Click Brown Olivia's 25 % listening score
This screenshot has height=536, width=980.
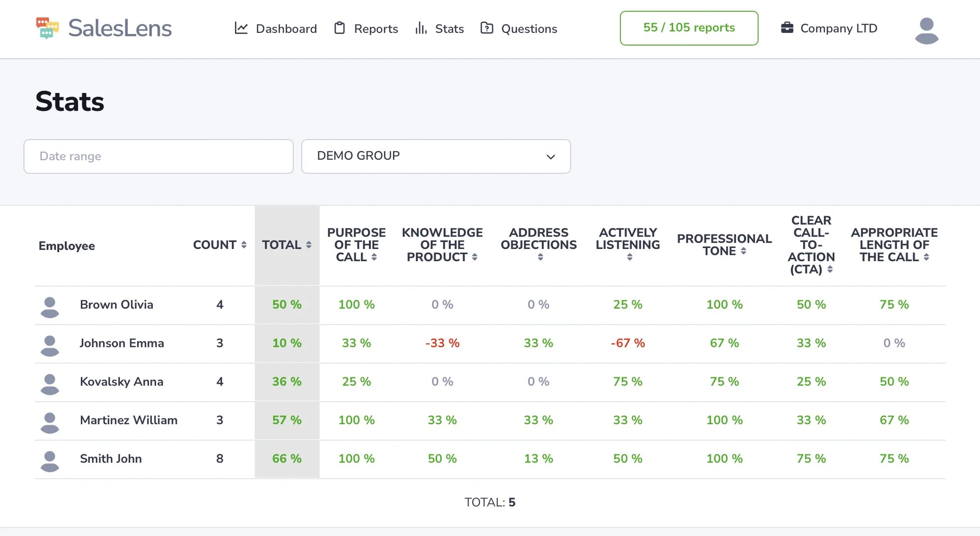[x=628, y=305]
